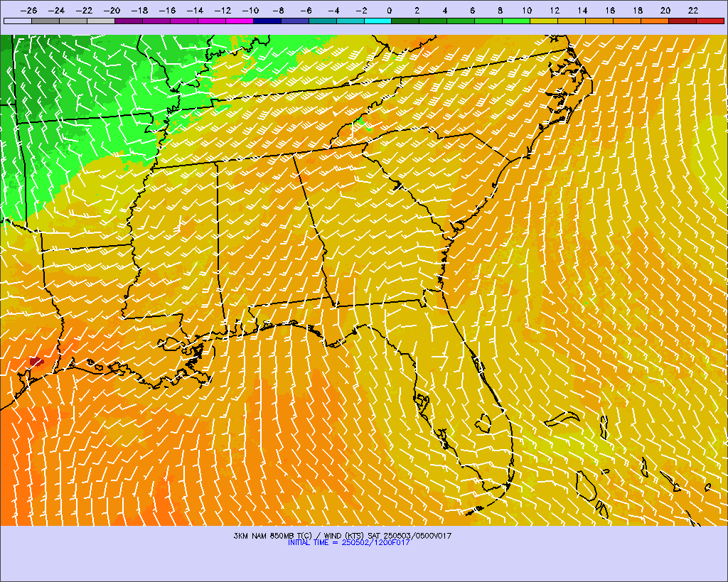This screenshot has height=582, width=728.
Task: Click the positive 4 scale label
Action: pyautogui.click(x=445, y=10)
